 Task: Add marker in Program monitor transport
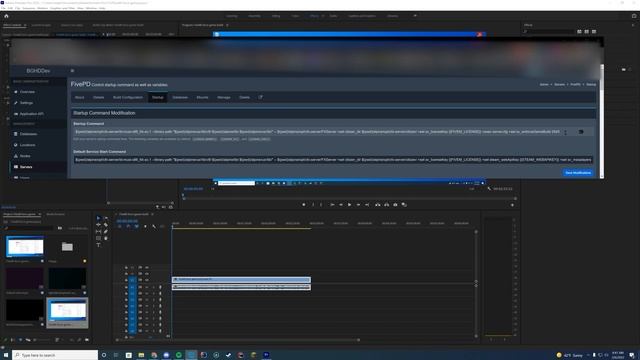(x=304, y=204)
